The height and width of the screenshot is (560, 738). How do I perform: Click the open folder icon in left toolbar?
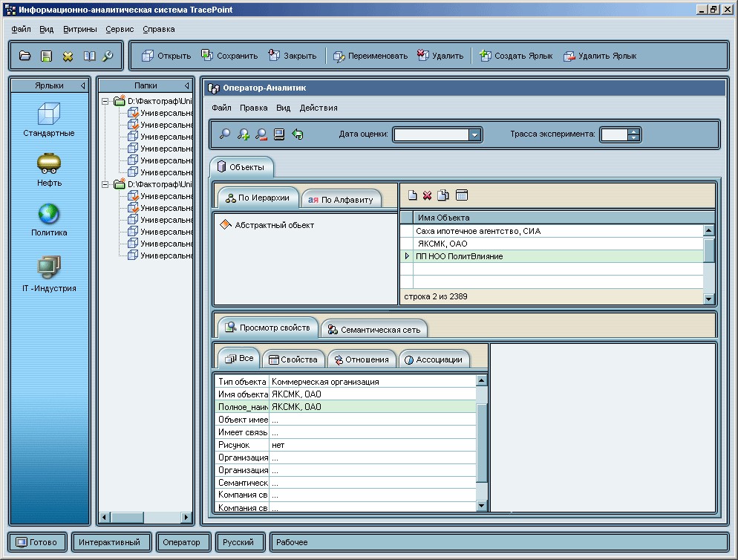[25, 56]
